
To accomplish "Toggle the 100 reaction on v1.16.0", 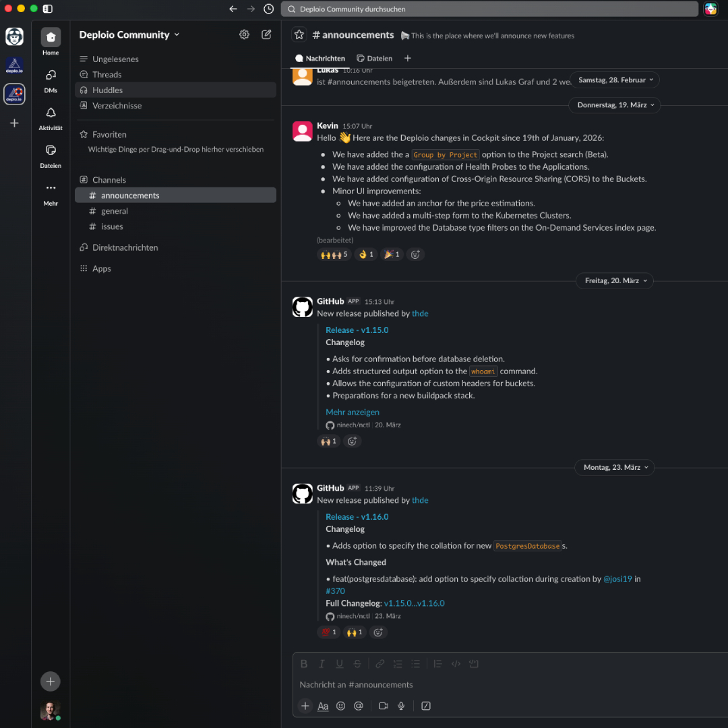I will [x=329, y=632].
